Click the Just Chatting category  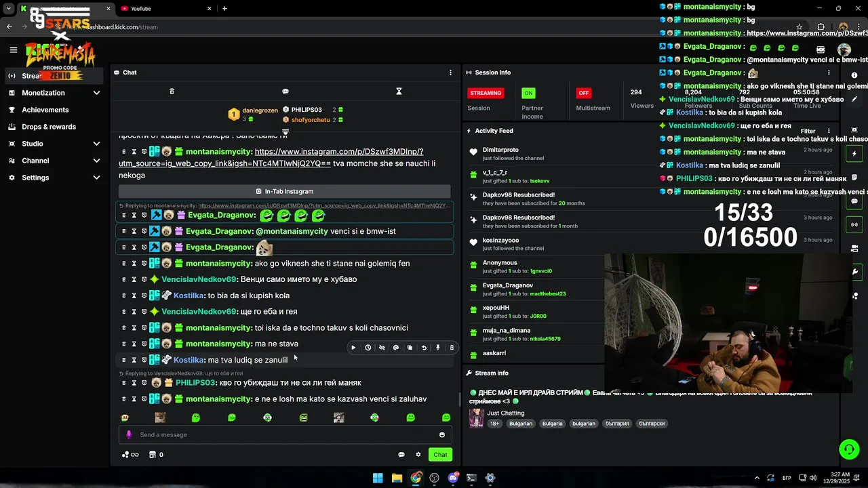tap(506, 413)
